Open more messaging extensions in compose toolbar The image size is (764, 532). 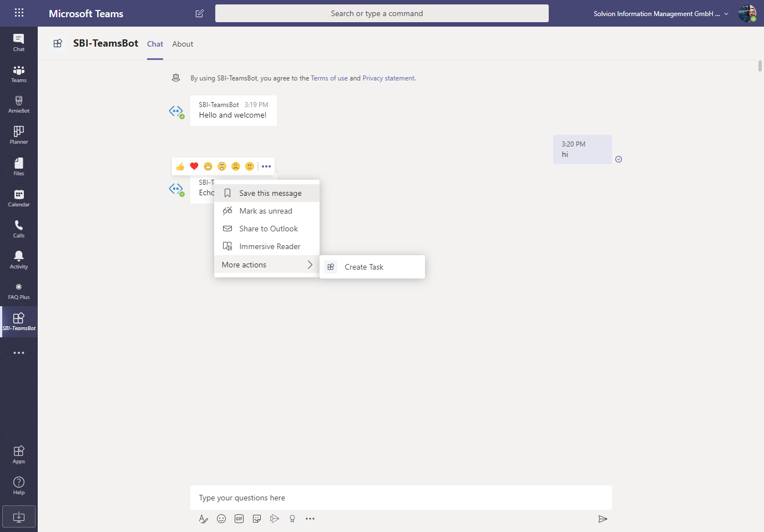(x=310, y=519)
